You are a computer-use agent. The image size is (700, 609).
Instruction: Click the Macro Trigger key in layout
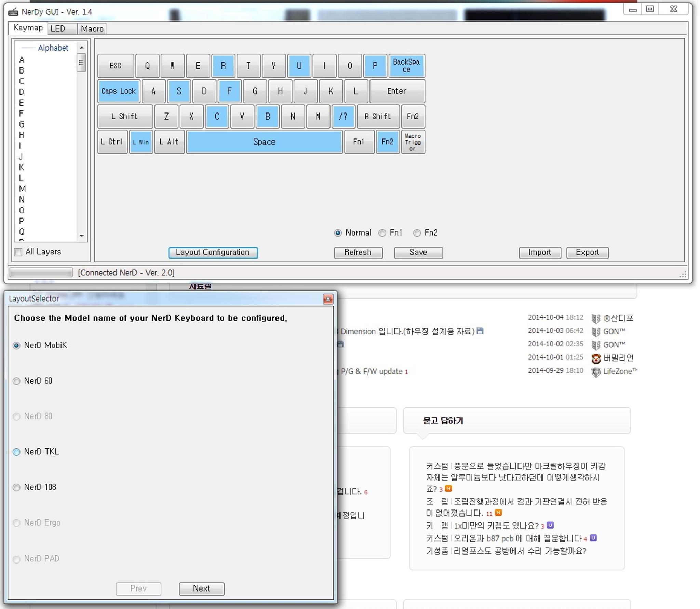413,142
